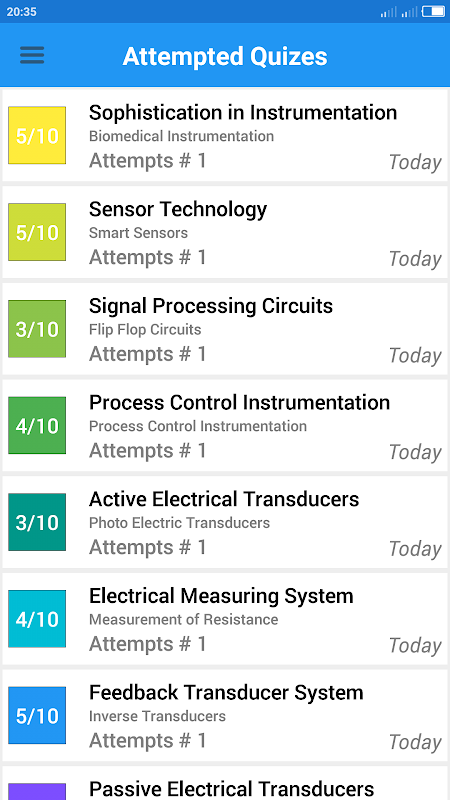The height and width of the screenshot is (800, 450).
Task: Tap the yellow 5/10 score badge
Action: [x=37, y=135]
